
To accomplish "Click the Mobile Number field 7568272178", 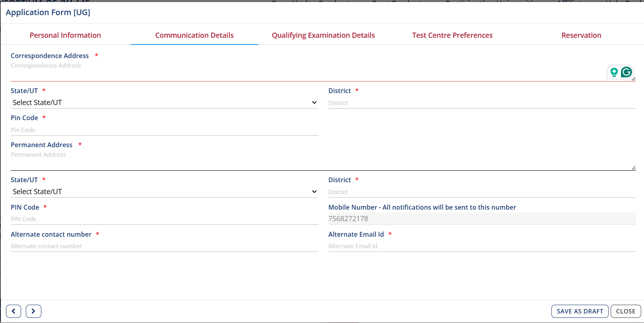I will point(482,218).
